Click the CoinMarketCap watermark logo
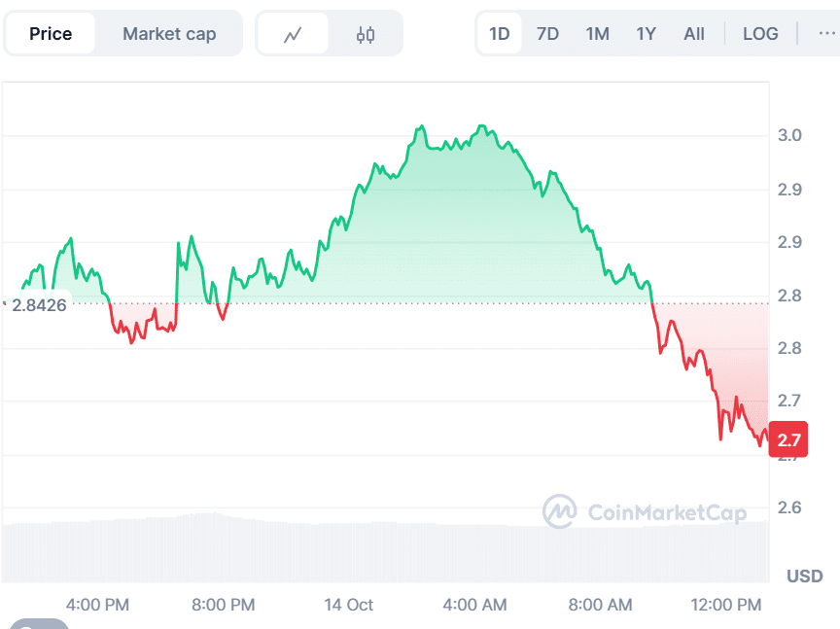The width and height of the screenshot is (840, 629). 645,511
